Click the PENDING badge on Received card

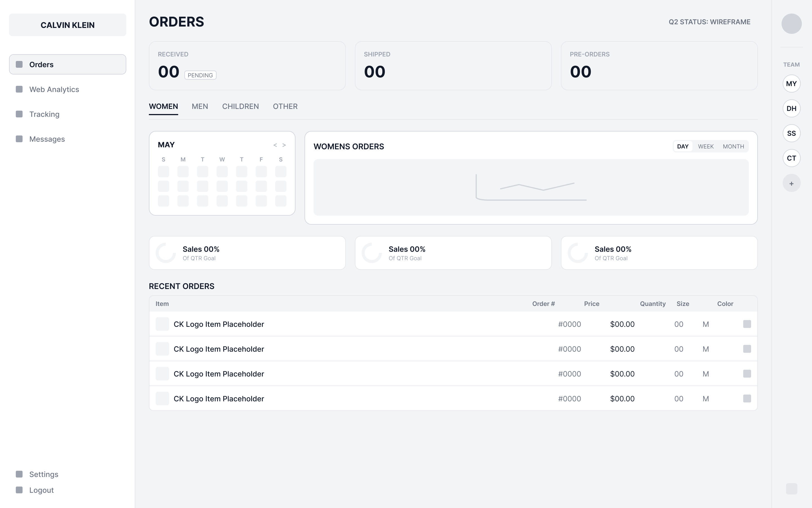point(200,75)
